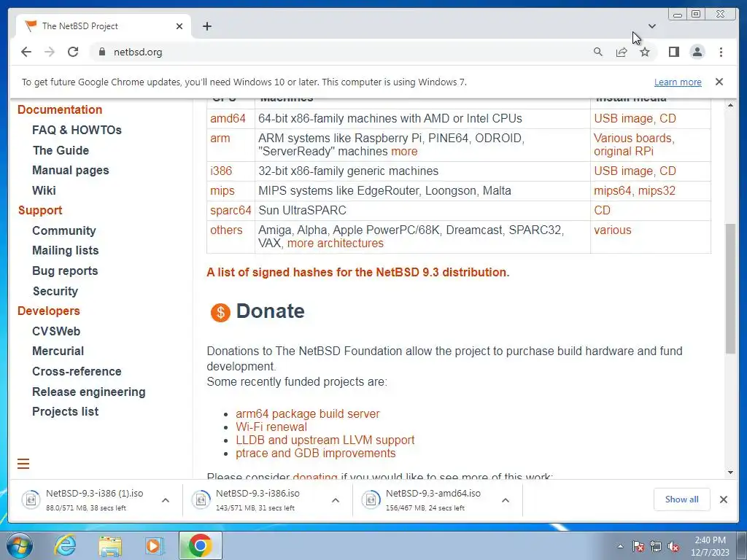
Task: Go back to the previous page
Action: click(x=26, y=52)
